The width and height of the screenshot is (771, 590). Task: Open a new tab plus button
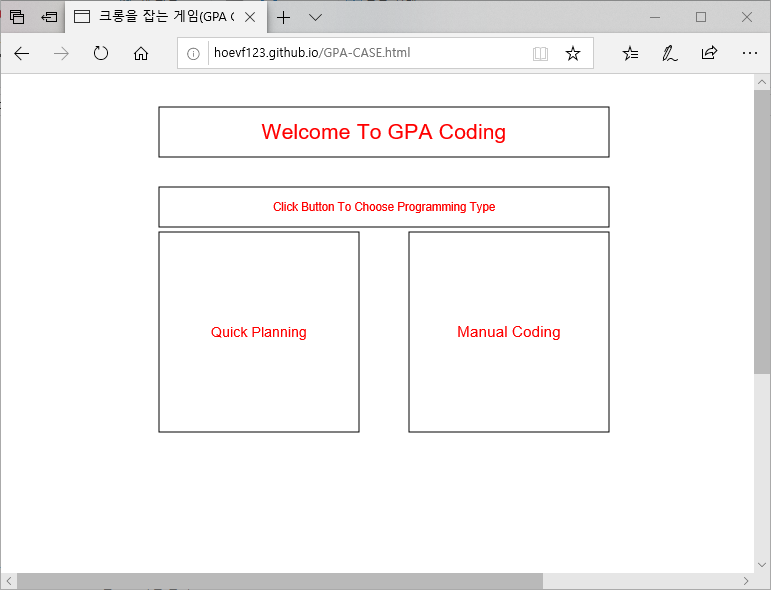click(x=284, y=18)
